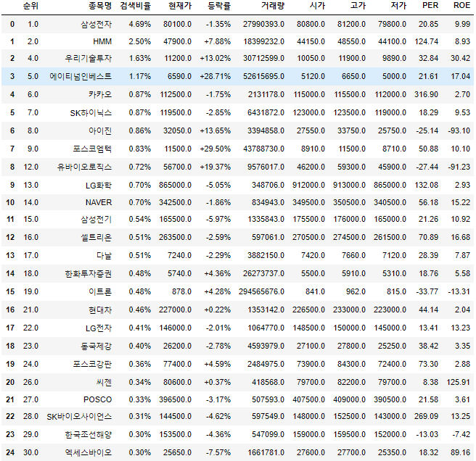Click the 4.69% search ratio value
The width and height of the screenshot is (476, 461).
[140, 24]
